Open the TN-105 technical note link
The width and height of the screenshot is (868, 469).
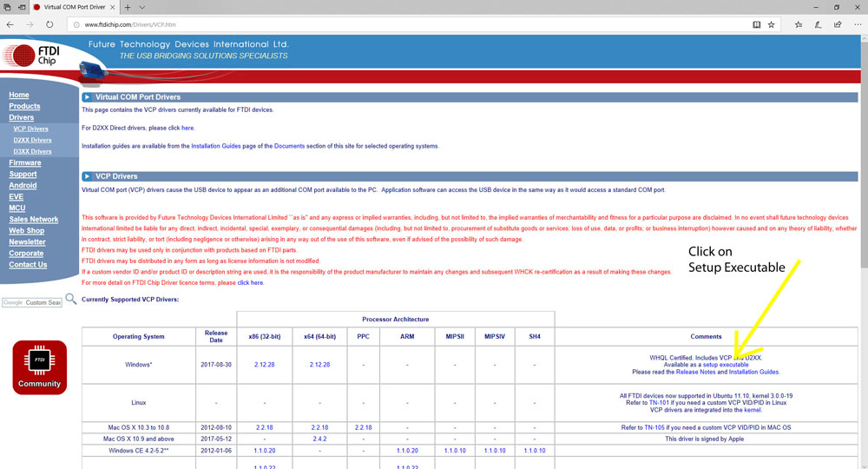click(654, 427)
